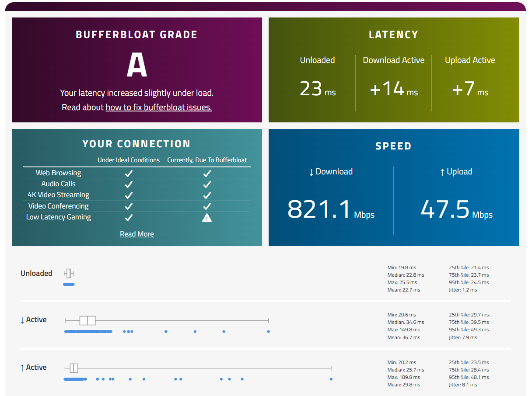
Task: Click the YOUR CONNECTION heading
Action: point(137,144)
